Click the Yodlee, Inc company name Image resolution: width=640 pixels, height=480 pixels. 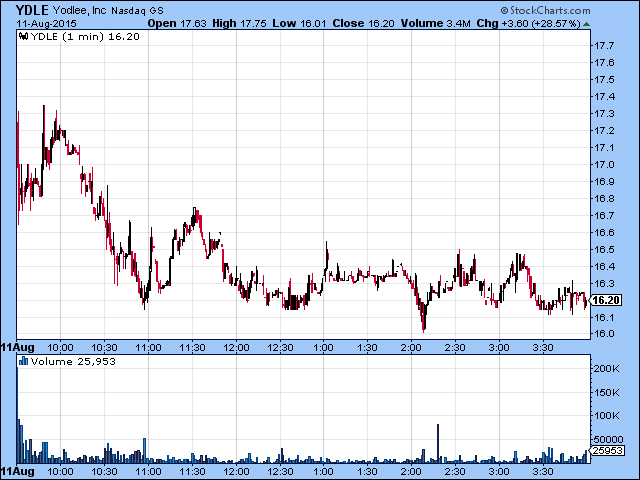(79, 10)
